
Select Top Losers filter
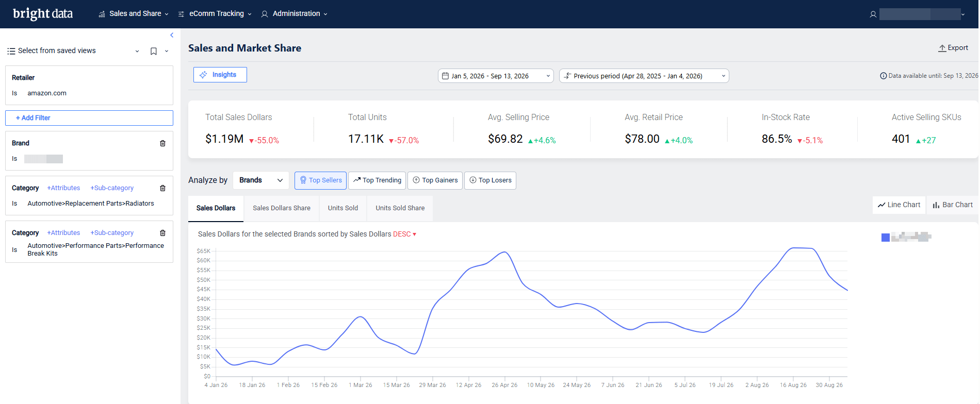(490, 180)
